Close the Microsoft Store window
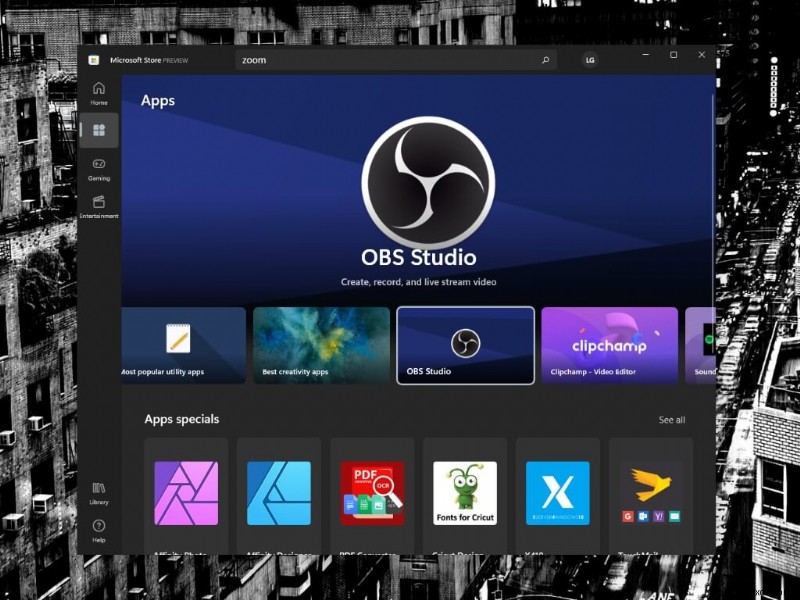 (702, 55)
